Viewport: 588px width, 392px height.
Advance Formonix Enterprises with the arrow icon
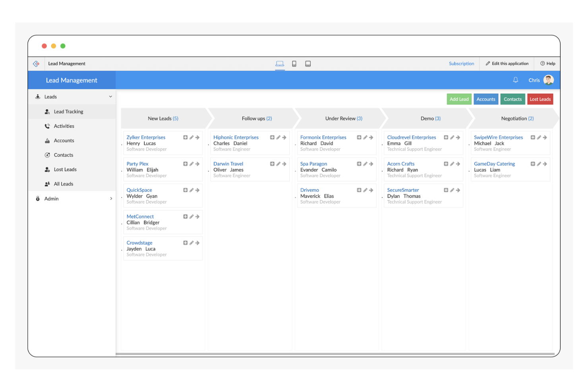coord(371,137)
